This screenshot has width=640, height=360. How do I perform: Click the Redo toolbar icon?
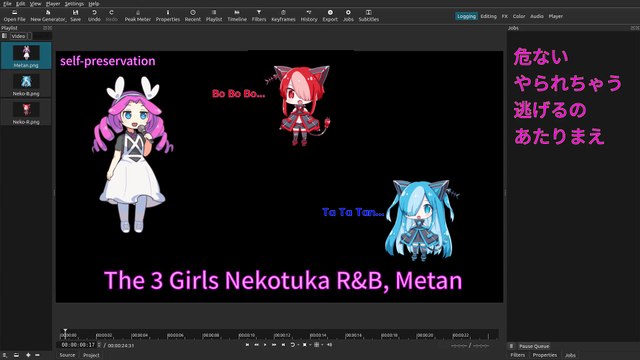coord(111,16)
